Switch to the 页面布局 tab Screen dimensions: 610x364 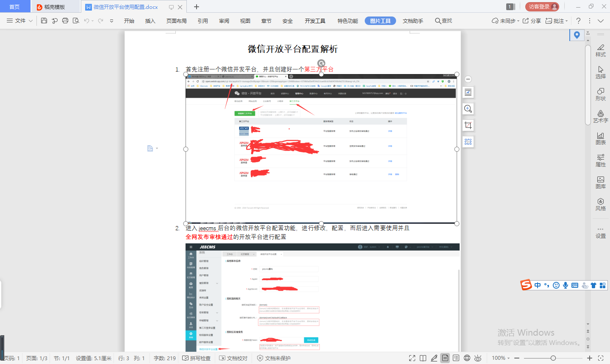[x=177, y=21]
